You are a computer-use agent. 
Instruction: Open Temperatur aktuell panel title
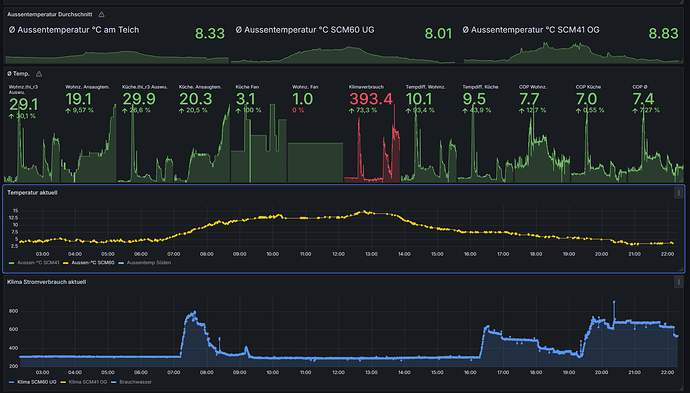32,193
